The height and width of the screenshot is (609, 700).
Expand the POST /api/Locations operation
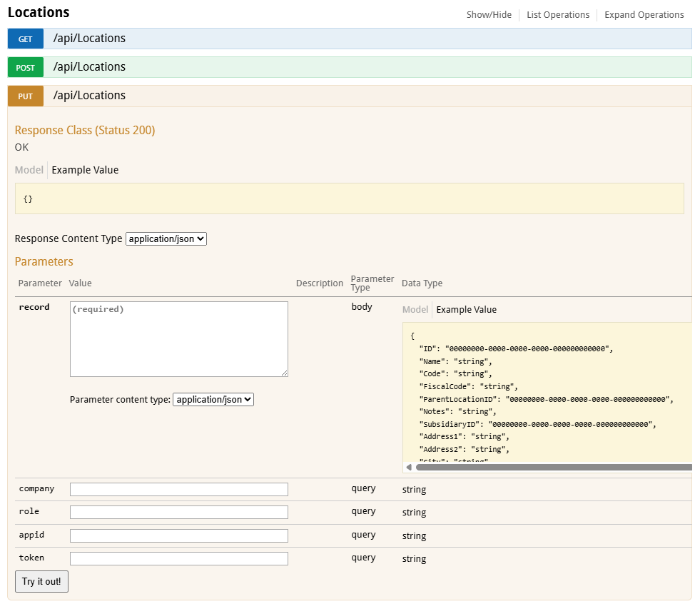tap(89, 67)
